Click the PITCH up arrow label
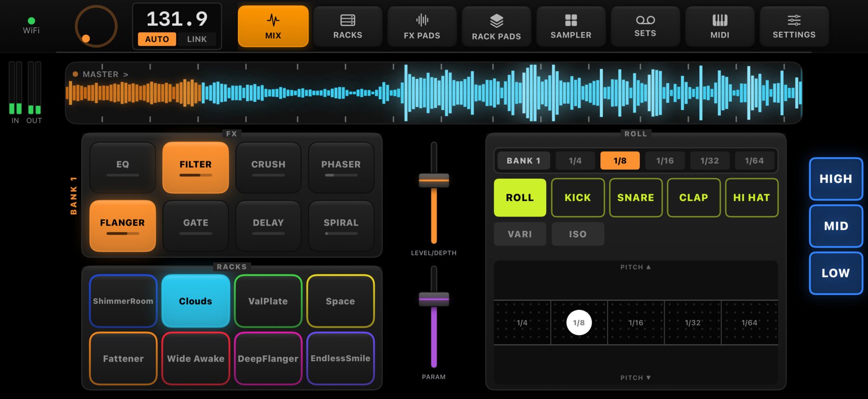 point(636,267)
